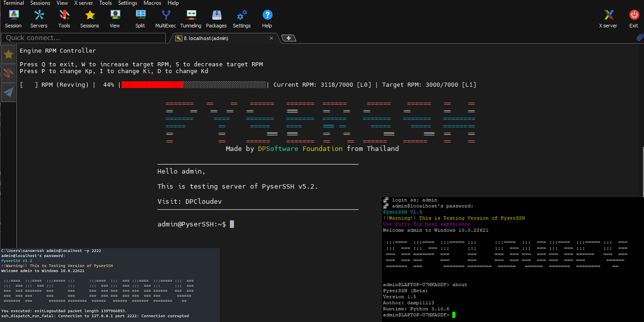The image size is (644, 322).
Task: Click the 'Current RPM: 3118/7000' text
Action: click(x=313, y=85)
